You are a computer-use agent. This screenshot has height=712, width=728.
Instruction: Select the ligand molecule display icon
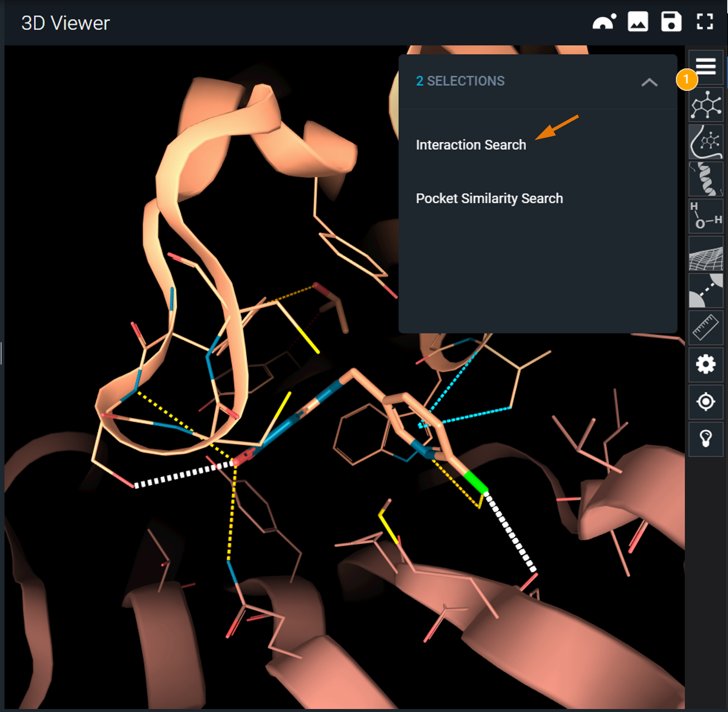pyautogui.click(x=706, y=105)
